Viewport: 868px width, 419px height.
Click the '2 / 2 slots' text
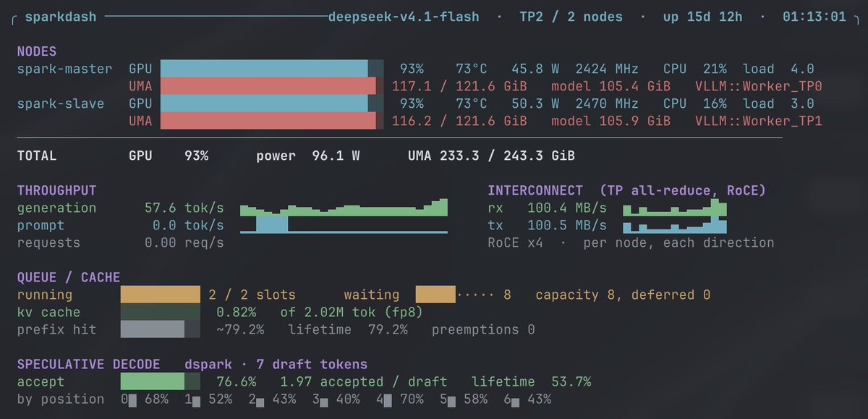252,295
